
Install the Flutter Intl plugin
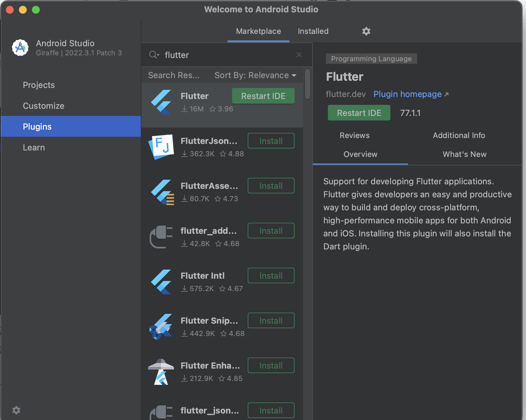(271, 276)
